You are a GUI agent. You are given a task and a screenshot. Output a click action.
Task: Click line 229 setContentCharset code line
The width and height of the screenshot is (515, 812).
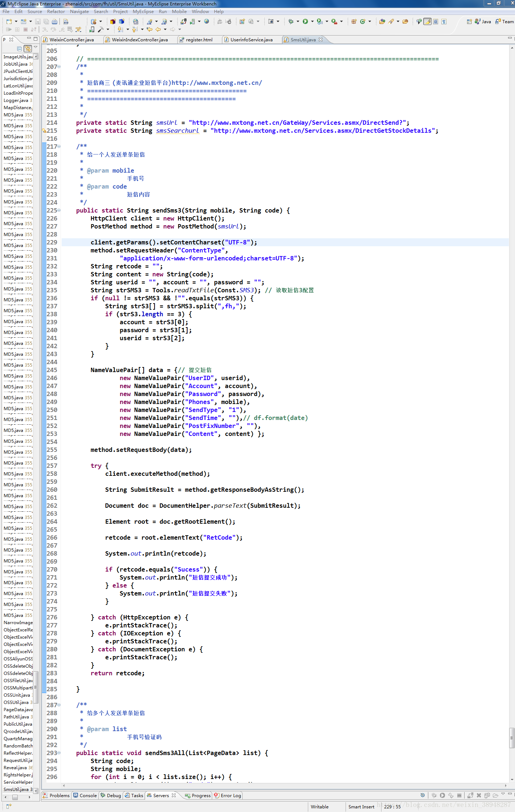click(174, 242)
